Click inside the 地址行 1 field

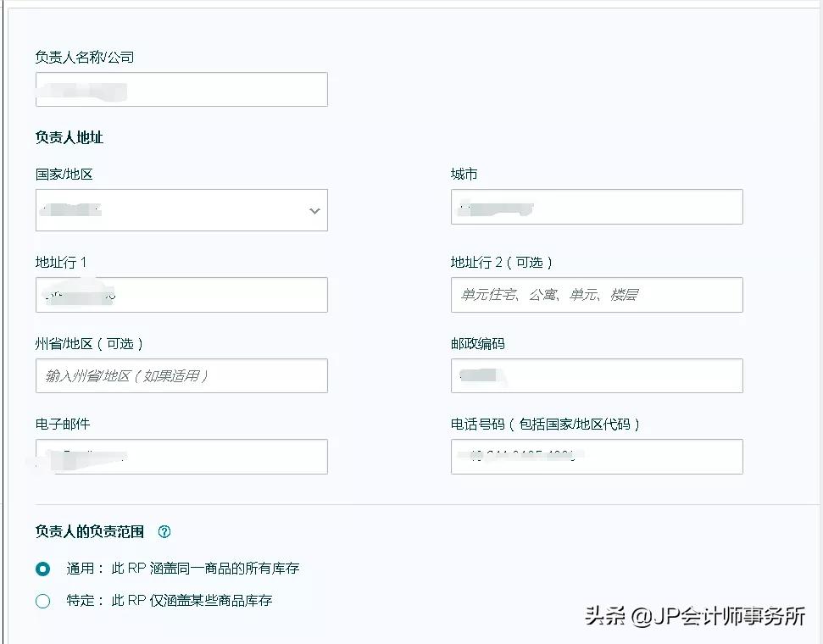181,295
